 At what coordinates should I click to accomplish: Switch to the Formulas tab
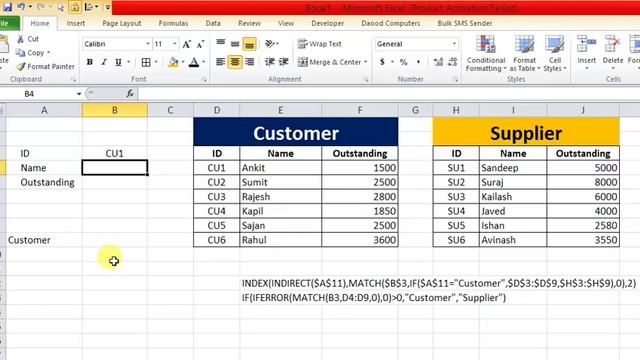(173, 23)
